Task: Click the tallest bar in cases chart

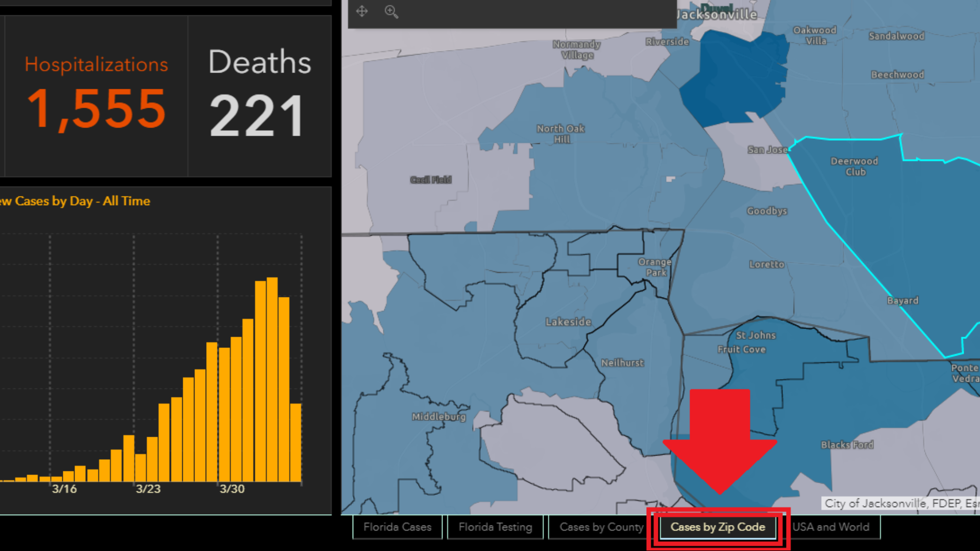Action: 272,379
